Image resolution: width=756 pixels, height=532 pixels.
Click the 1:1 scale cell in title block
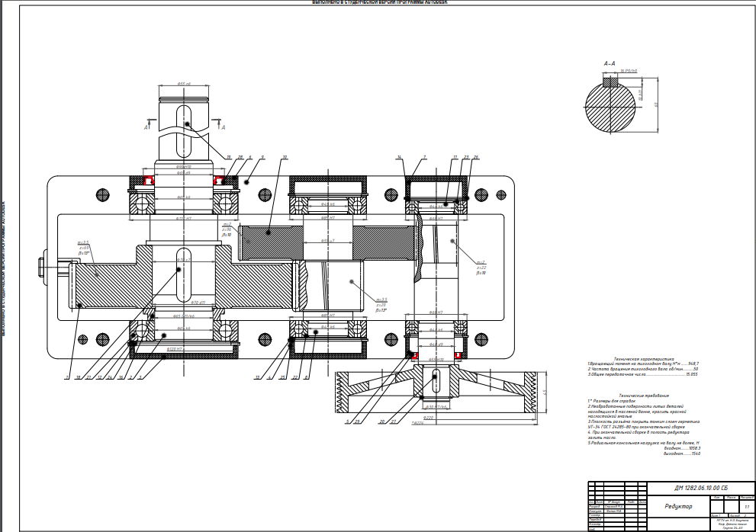(745, 505)
